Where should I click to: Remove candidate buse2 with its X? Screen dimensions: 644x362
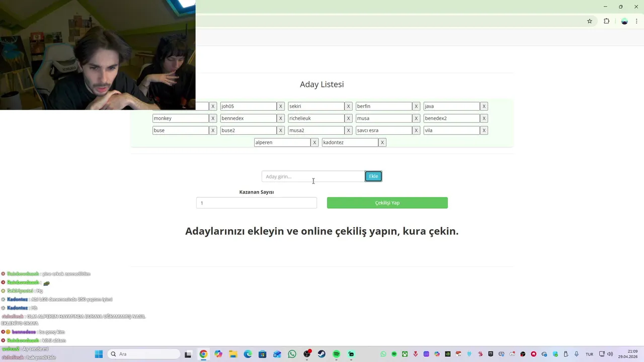click(281, 130)
